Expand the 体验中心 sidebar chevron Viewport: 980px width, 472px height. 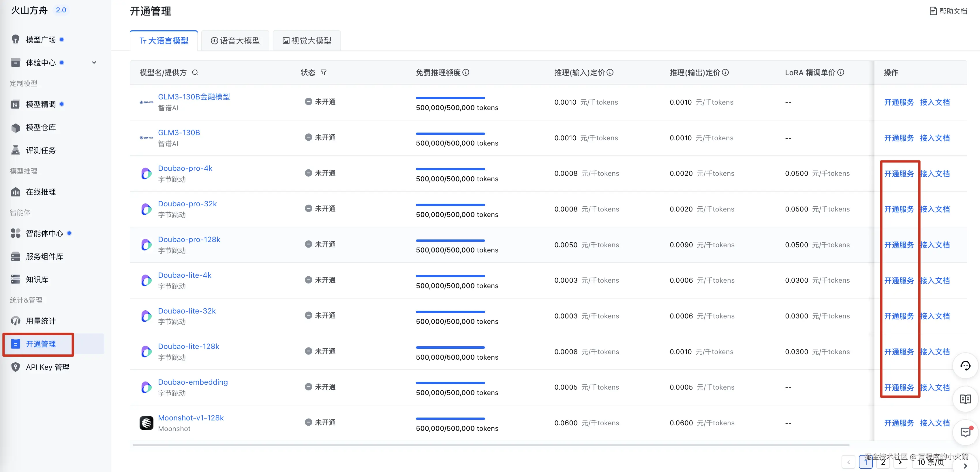(x=94, y=63)
